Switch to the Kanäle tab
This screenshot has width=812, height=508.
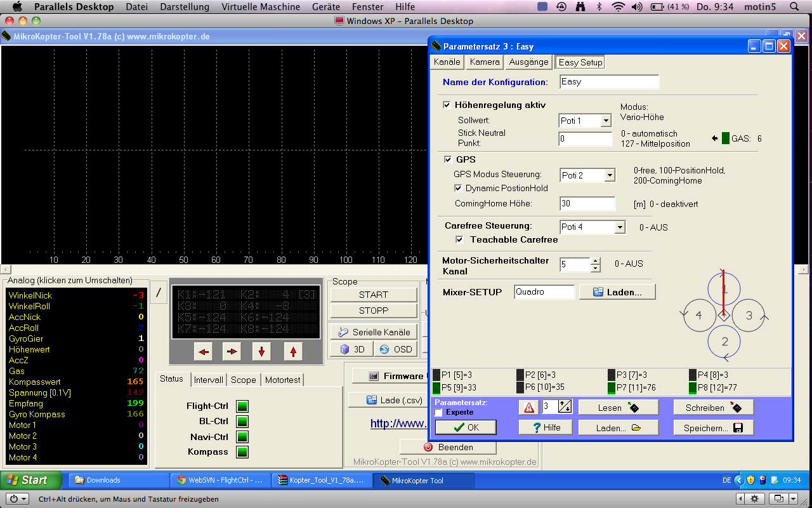click(447, 62)
